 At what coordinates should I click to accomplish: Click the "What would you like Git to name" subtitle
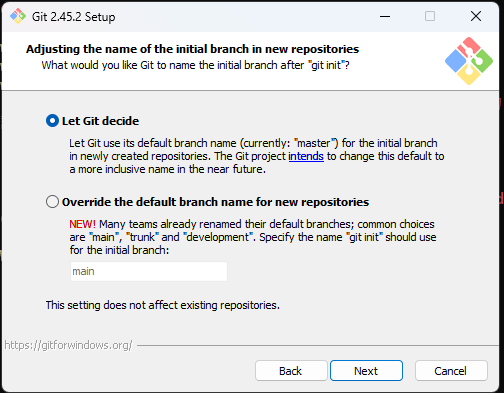point(195,65)
